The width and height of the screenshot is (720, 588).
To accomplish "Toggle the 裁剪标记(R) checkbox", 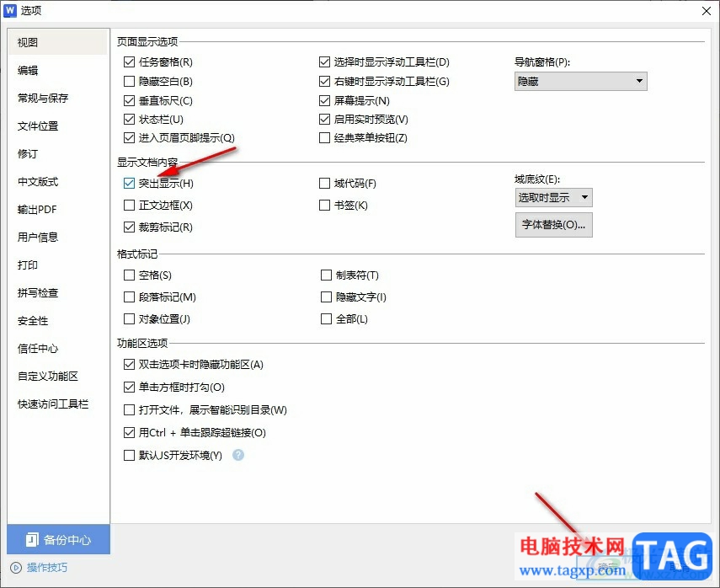I will point(129,227).
